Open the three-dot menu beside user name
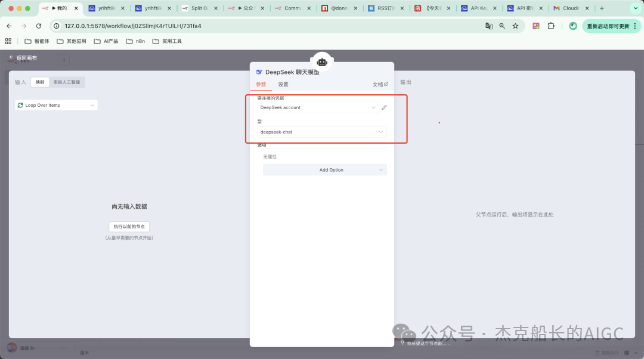 (63, 348)
